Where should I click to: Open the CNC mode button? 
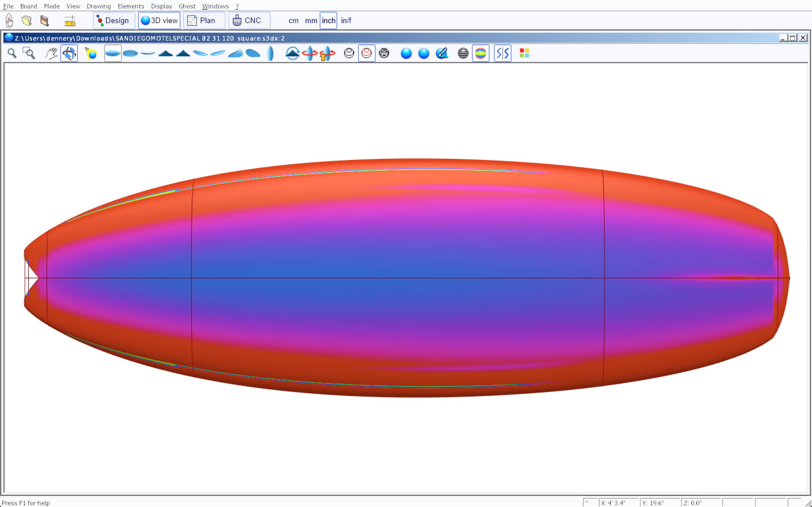coord(249,21)
